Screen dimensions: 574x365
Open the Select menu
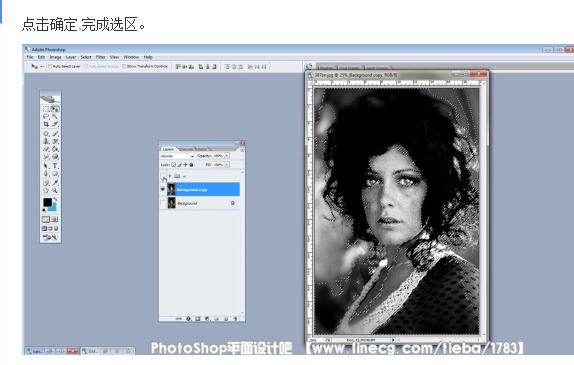tap(86, 57)
